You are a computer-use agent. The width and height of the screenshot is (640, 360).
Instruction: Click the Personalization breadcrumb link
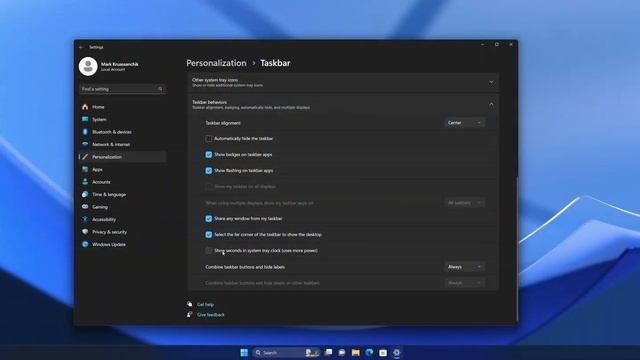pos(216,63)
